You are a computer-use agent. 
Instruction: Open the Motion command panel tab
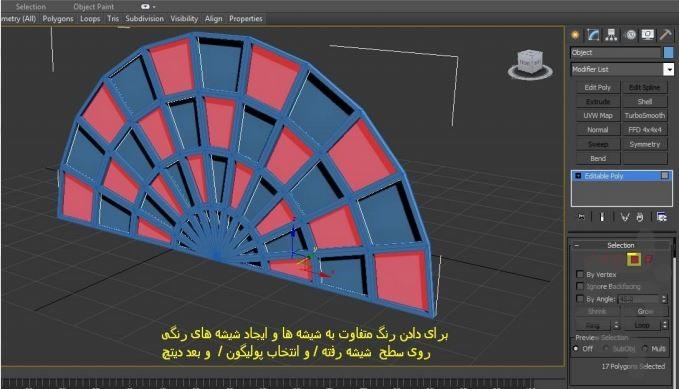pyautogui.click(x=630, y=35)
